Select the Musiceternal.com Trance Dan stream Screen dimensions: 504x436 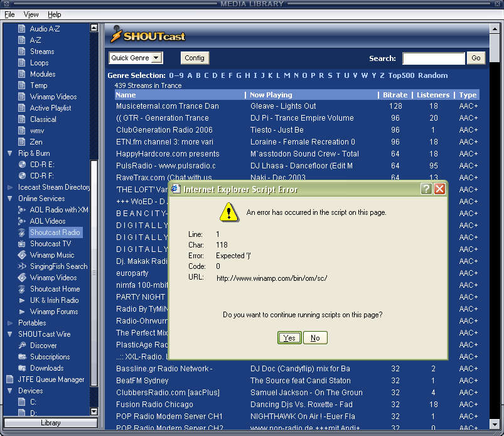[x=168, y=106]
